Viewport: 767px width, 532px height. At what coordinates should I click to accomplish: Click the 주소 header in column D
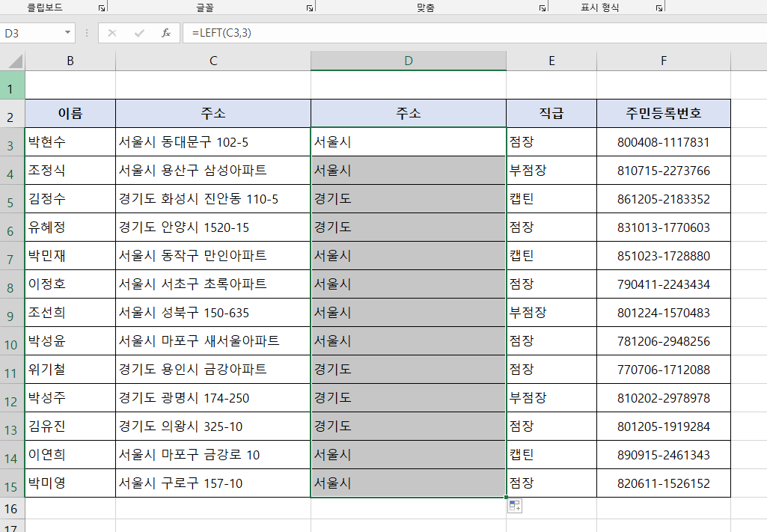tap(409, 114)
